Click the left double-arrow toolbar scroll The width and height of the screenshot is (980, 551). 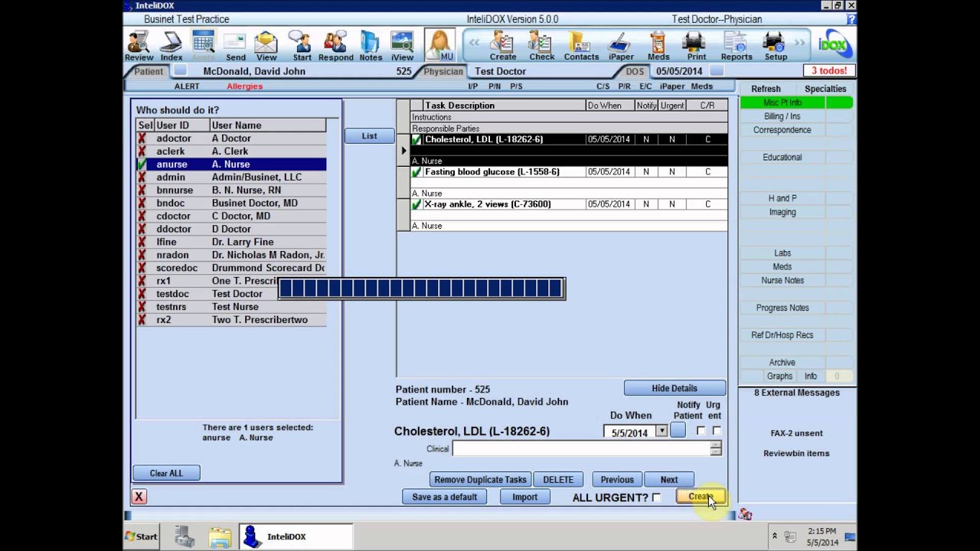click(475, 43)
